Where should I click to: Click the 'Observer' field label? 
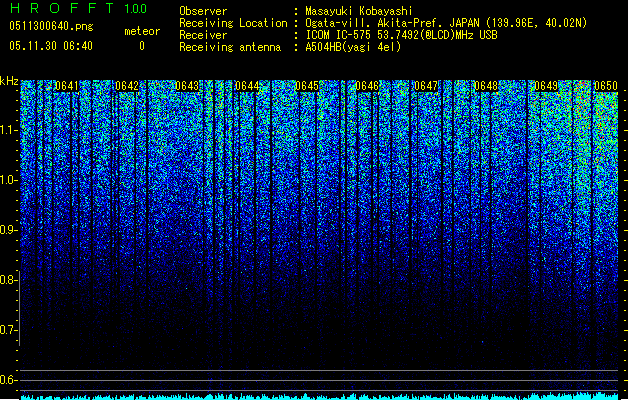pos(203,11)
